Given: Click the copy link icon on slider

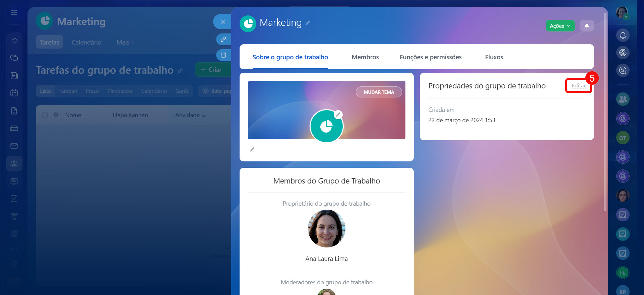Looking at the screenshot, I should [x=223, y=39].
